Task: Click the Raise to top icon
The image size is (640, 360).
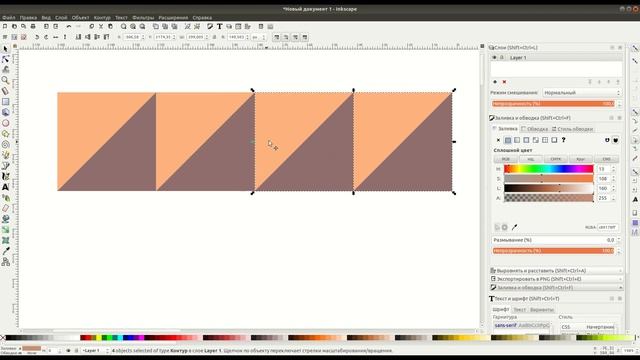Action: pyautogui.click(x=106, y=37)
